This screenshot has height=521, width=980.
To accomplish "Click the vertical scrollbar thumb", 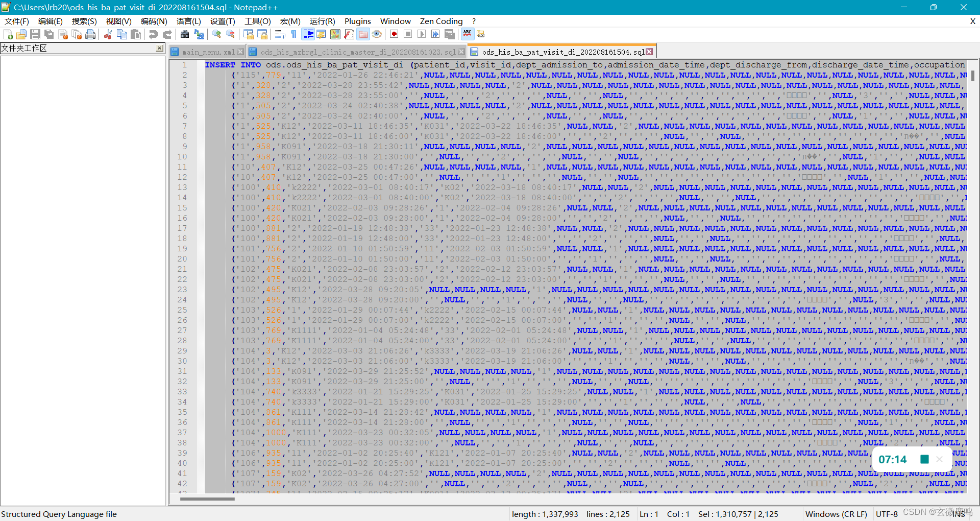I will coord(973,76).
